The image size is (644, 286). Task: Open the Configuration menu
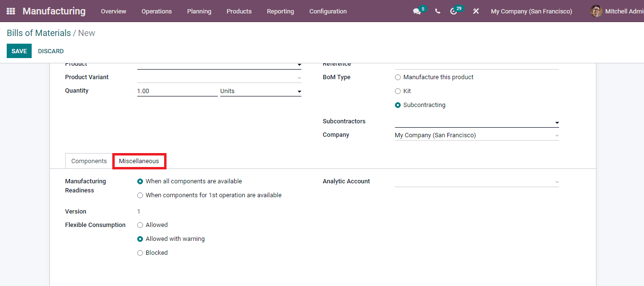click(328, 11)
